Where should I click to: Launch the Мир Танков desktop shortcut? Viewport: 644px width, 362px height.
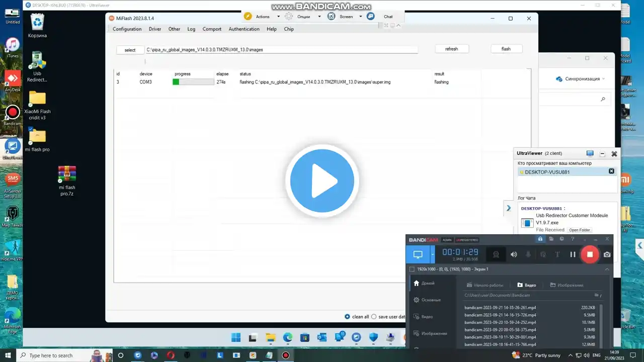tap(13, 217)
